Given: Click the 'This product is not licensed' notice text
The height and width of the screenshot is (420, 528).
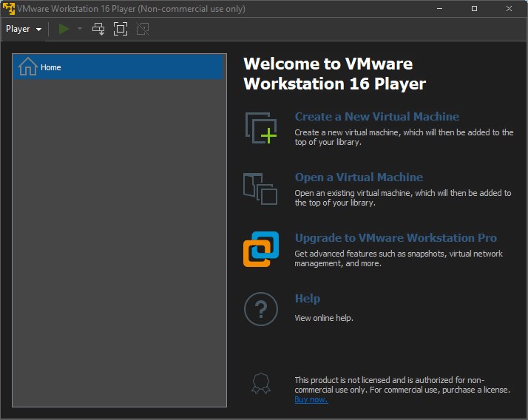Looking at the screenshot, I should 402,385.
